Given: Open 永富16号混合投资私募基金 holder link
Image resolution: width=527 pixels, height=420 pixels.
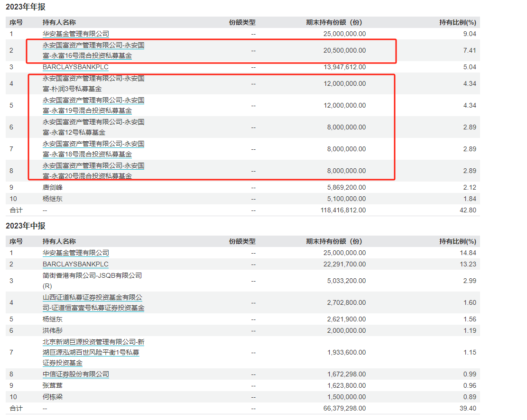Looking at the screenshot, I should tap(93, 50).
